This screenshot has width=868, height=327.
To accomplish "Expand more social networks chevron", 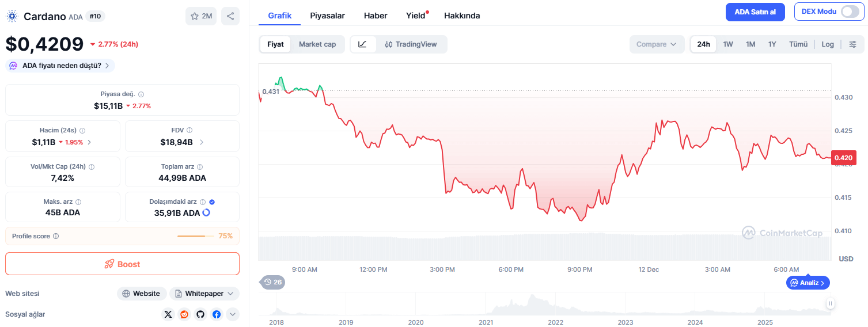I will coord(233,314).
